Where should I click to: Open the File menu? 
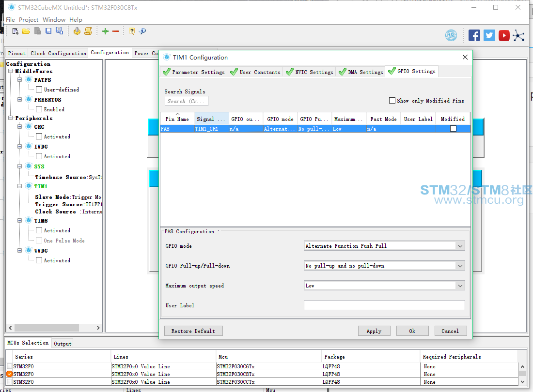point(10,20)
